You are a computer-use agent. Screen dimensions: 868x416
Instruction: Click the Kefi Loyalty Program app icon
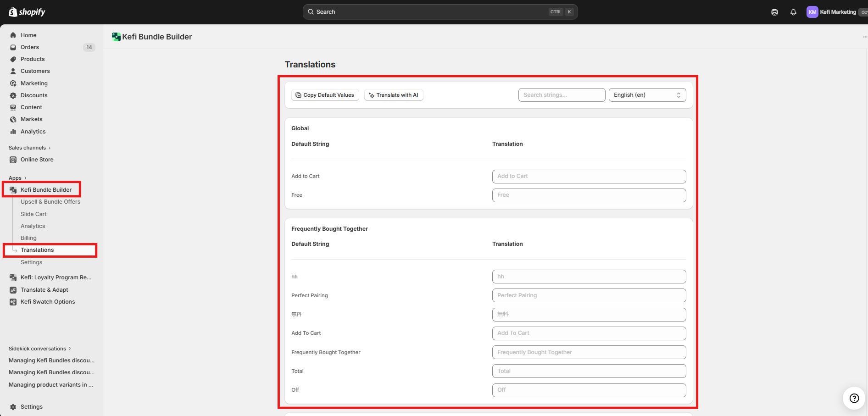pyautogui.click(x=13, y=277)
